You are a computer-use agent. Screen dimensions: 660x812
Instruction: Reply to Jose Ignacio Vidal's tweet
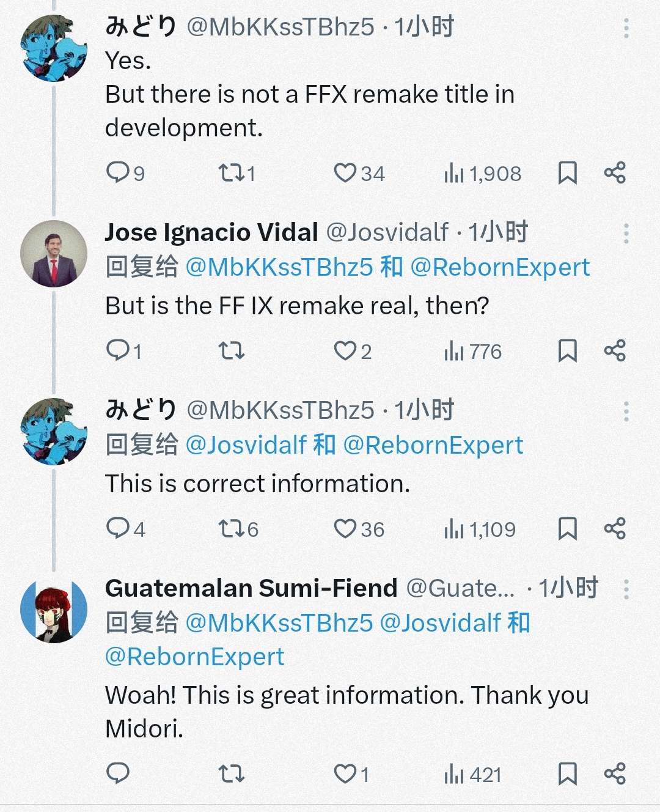click(124, 351)
